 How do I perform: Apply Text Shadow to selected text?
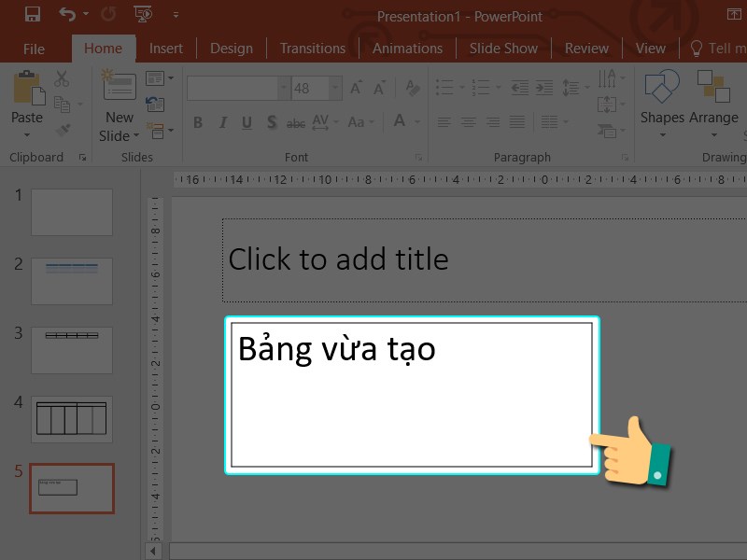click(271, 122)
